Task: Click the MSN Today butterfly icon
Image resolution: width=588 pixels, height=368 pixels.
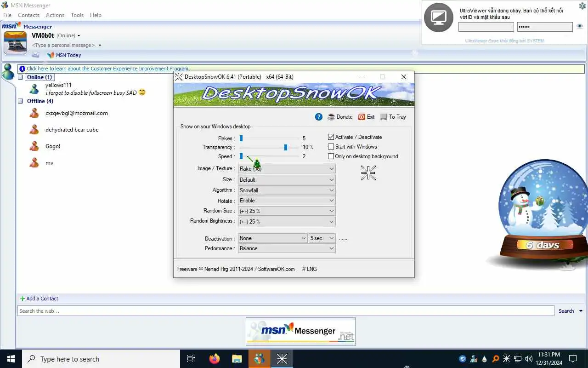Action: [x=51, y=55]
